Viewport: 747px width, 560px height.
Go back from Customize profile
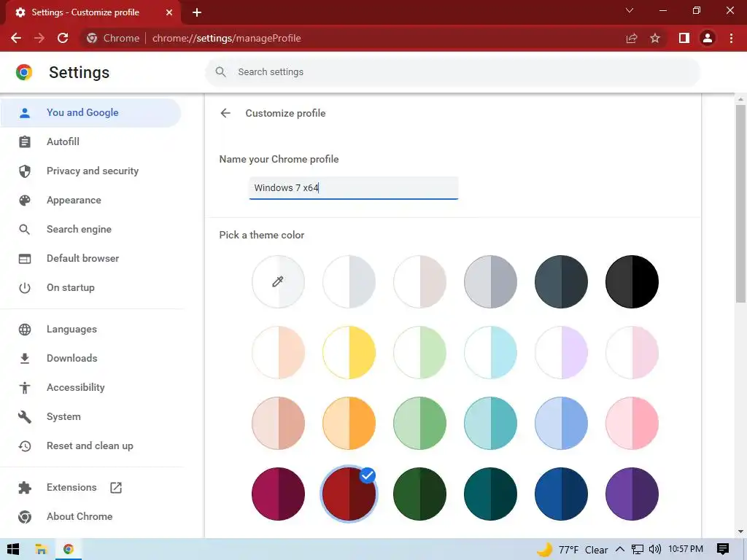click(225, 113)
